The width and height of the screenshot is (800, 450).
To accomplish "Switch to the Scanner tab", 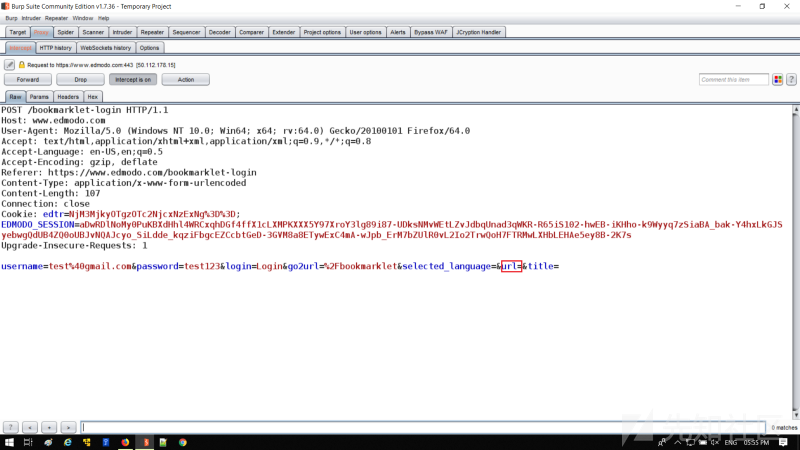I will (93, 32).
